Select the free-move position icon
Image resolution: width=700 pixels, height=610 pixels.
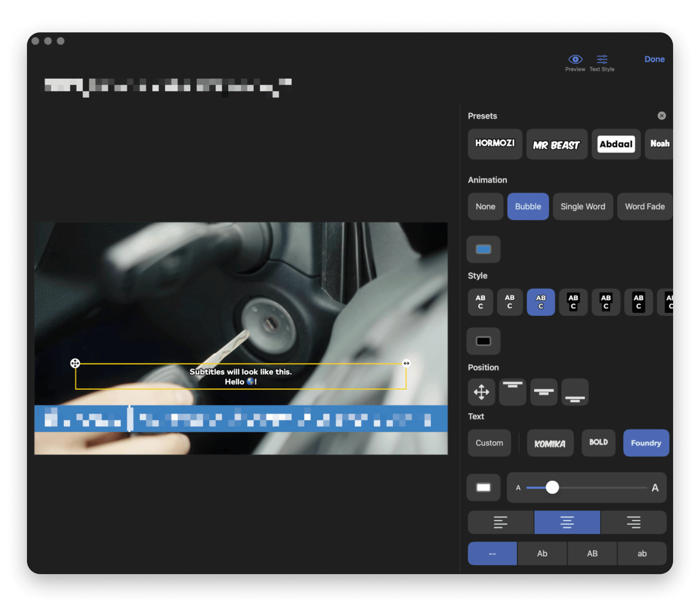click(481, 392)
